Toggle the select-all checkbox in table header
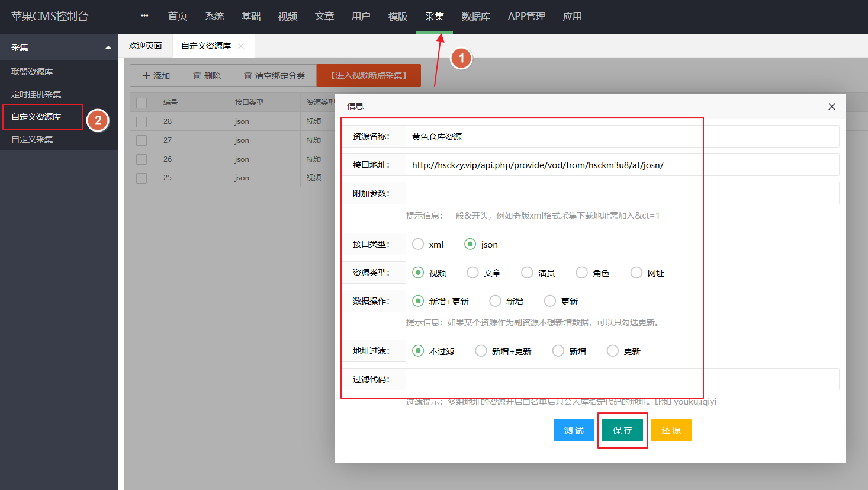 pyautogui.click(x=142, y=103)
